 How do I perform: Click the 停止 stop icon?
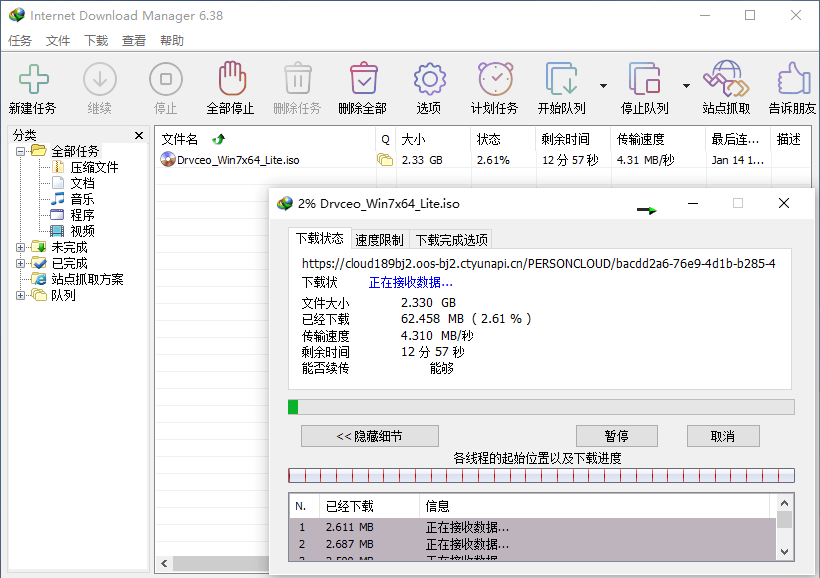166,80
